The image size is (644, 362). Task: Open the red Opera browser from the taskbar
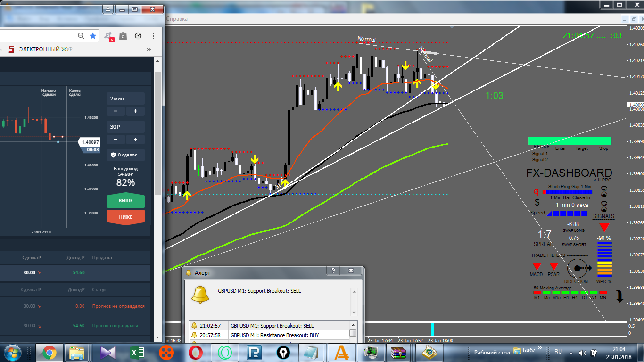point(196,353)
